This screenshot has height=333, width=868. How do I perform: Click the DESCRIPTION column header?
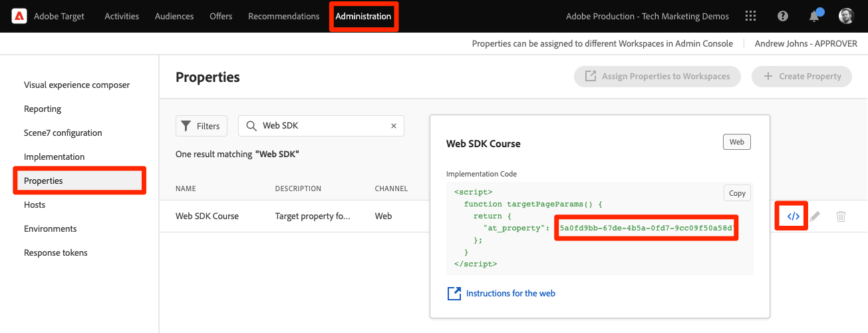click(x=298, y=189)
